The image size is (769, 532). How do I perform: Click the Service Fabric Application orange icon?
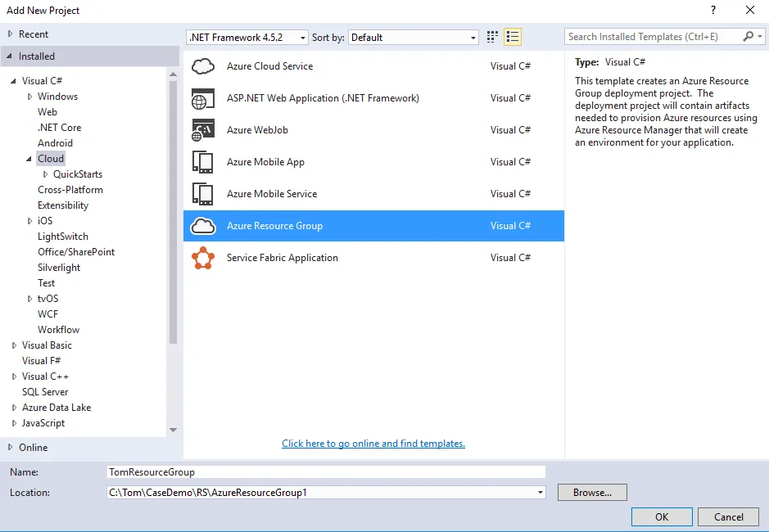pos(203,258)
